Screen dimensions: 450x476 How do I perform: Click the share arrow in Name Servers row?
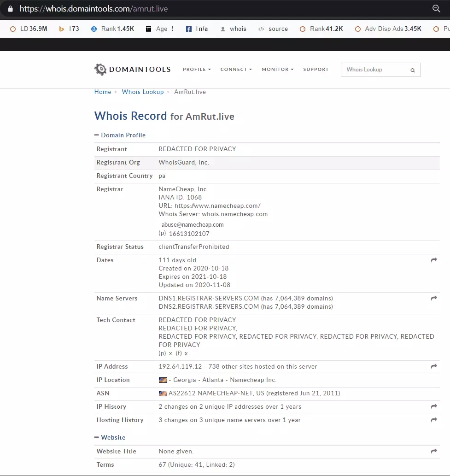tap(434, 298)
